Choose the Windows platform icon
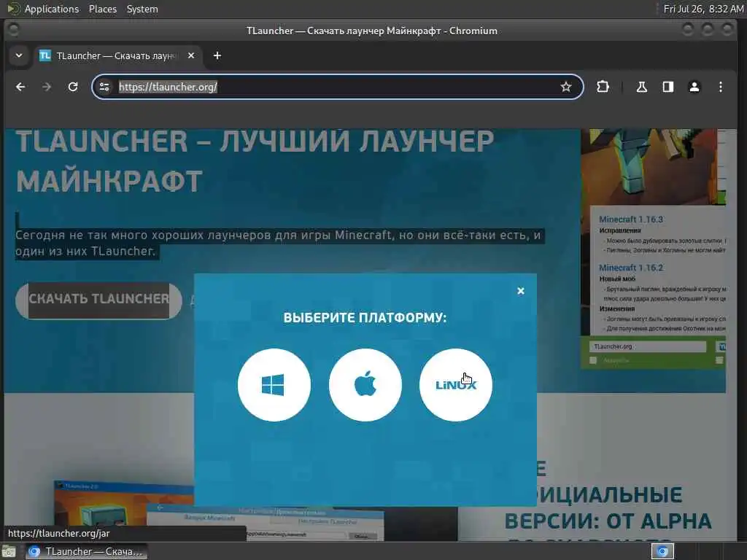747x560 pixels. click(274, 385)
